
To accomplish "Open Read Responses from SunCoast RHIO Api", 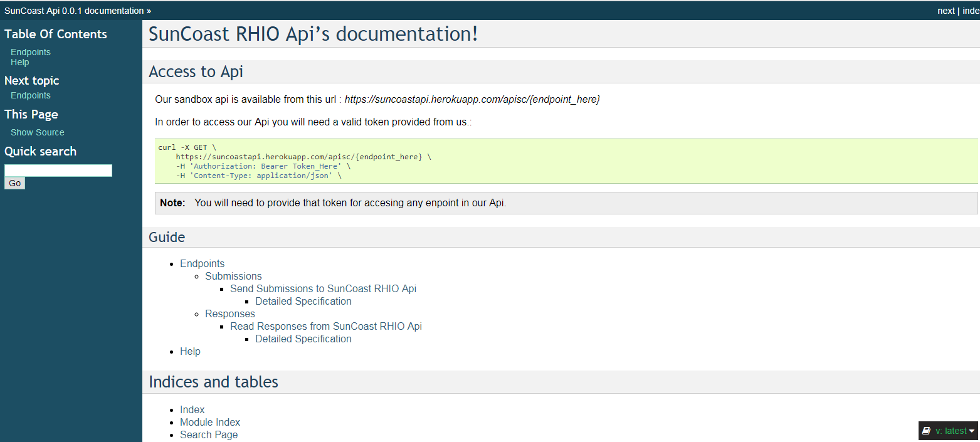I will (x=326, y=327).
